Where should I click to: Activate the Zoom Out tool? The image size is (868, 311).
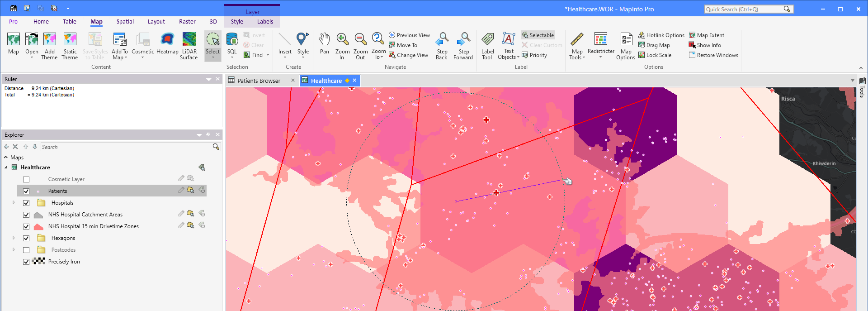click(x=360, y=46)
